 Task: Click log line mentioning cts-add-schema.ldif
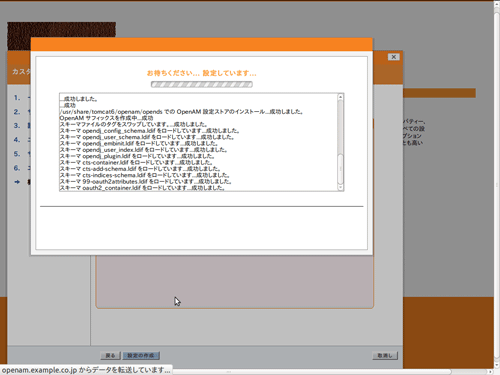tap(140, 169)
